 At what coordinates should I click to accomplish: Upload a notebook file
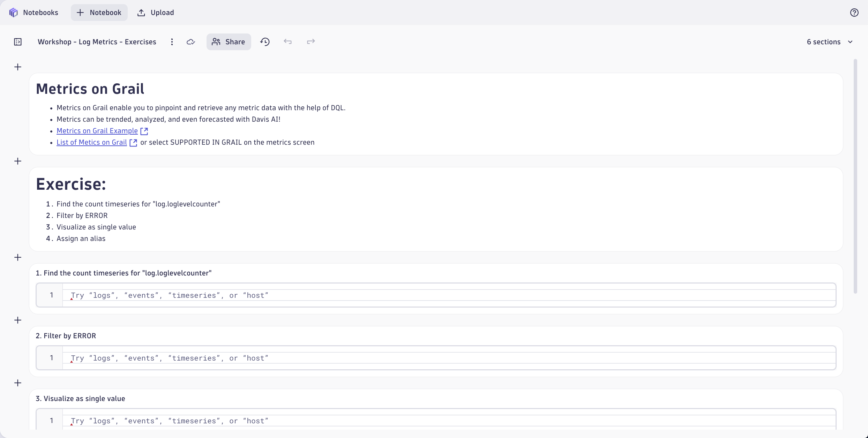pyautogui.click(x=156, y=13)
